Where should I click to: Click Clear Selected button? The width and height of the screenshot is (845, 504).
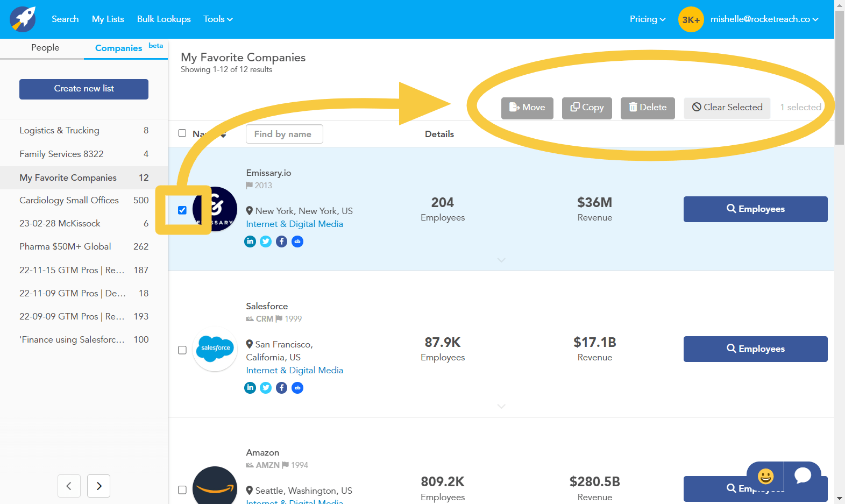[727, 108]
